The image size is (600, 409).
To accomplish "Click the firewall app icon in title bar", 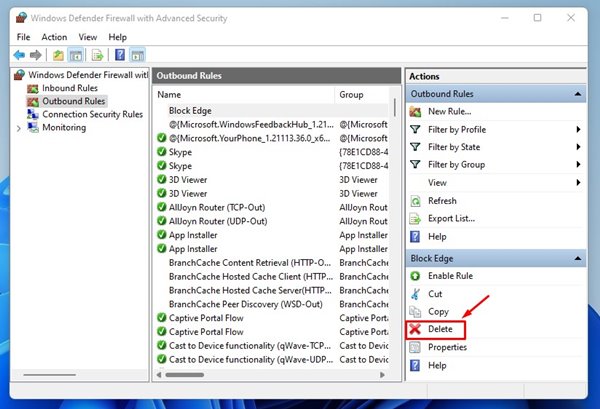I will [21, 18].
